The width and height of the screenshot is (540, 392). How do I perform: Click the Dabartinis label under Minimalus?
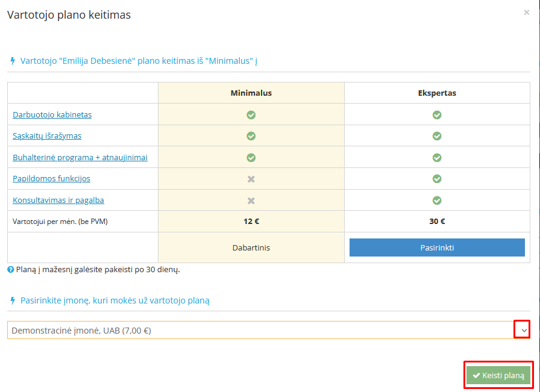pos(251,247)
